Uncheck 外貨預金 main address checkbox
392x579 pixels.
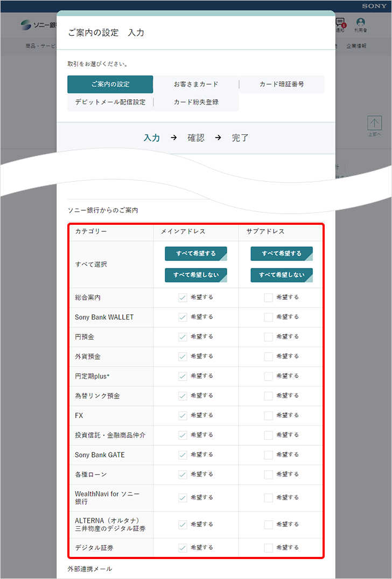click(183, 356)
